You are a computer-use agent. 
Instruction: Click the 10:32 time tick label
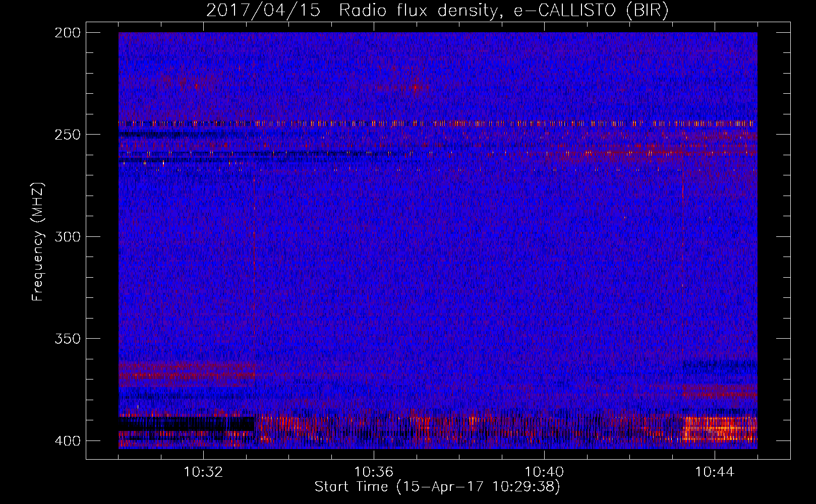pos(203,472)
